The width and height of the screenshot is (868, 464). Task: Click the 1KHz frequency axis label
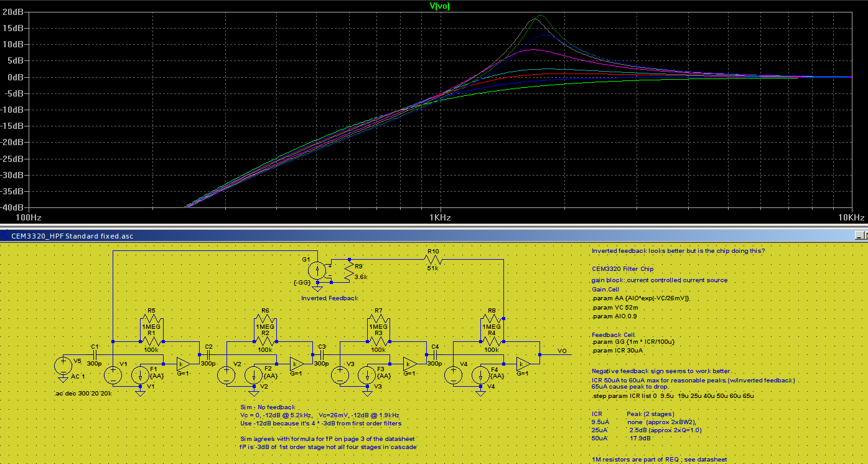point(439,218)
